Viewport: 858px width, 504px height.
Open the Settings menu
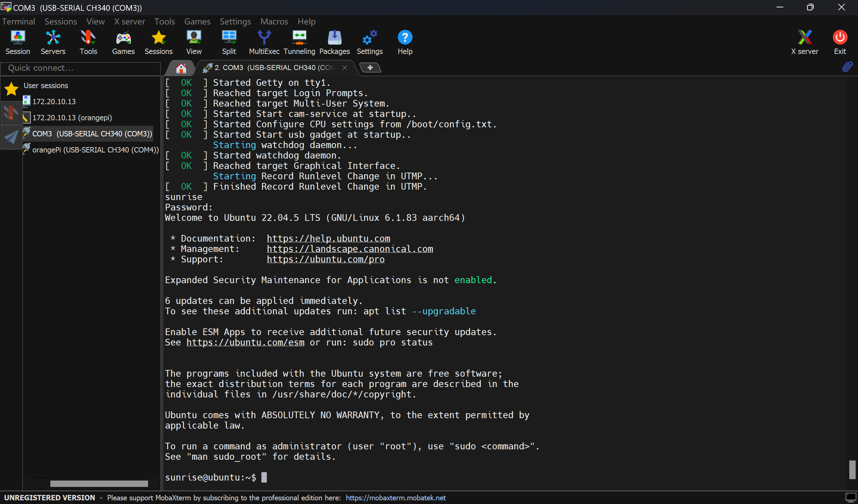click(235, 21)
